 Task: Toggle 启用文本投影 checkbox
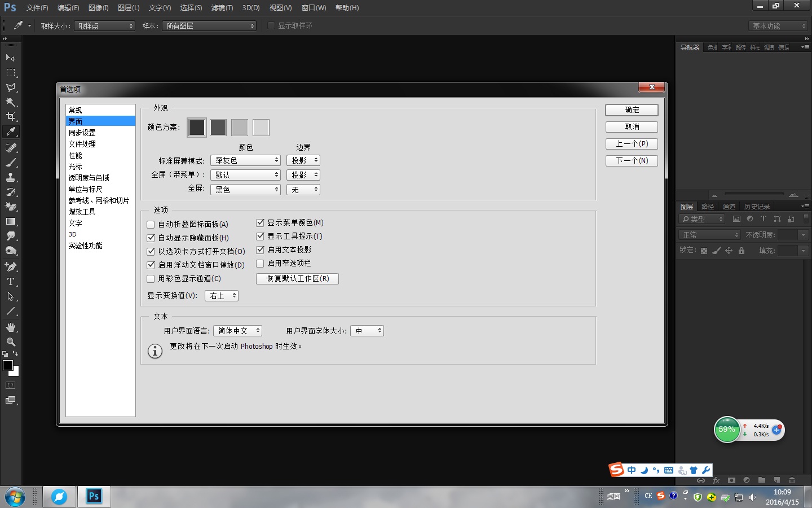click(x=260, y=249)
